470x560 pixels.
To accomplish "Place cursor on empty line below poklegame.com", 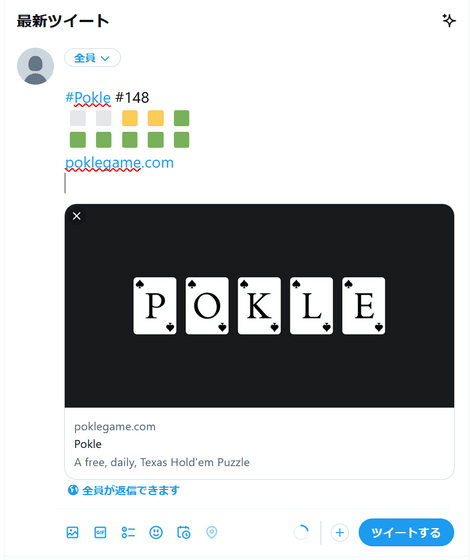I will click(250, 183).
